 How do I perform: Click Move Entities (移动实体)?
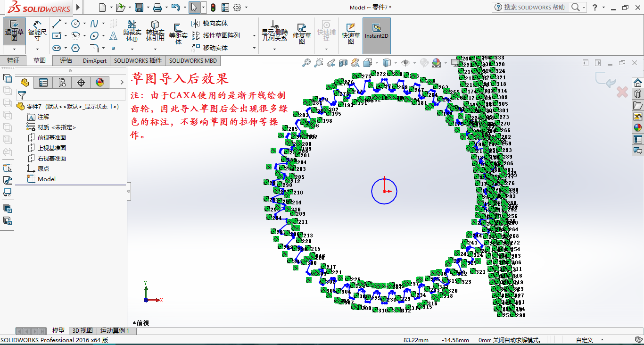coord(210,48)
